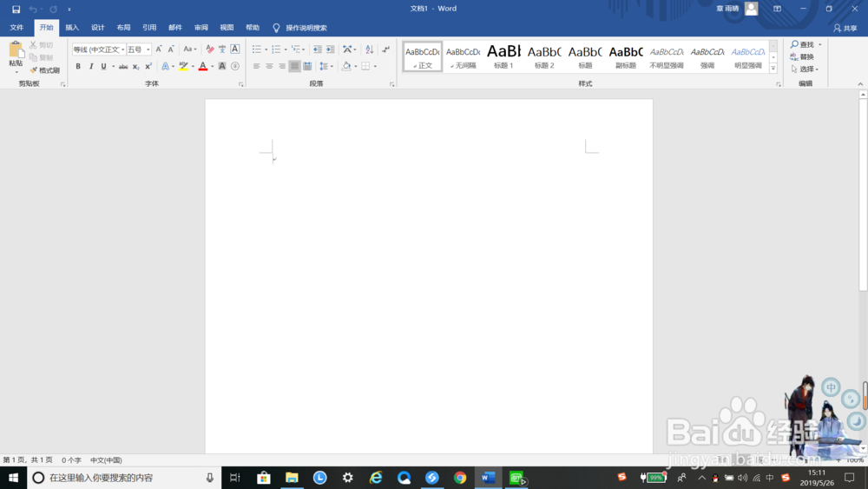Increase font size with the grow font icon
868x489 pixels.
(159, 50)
